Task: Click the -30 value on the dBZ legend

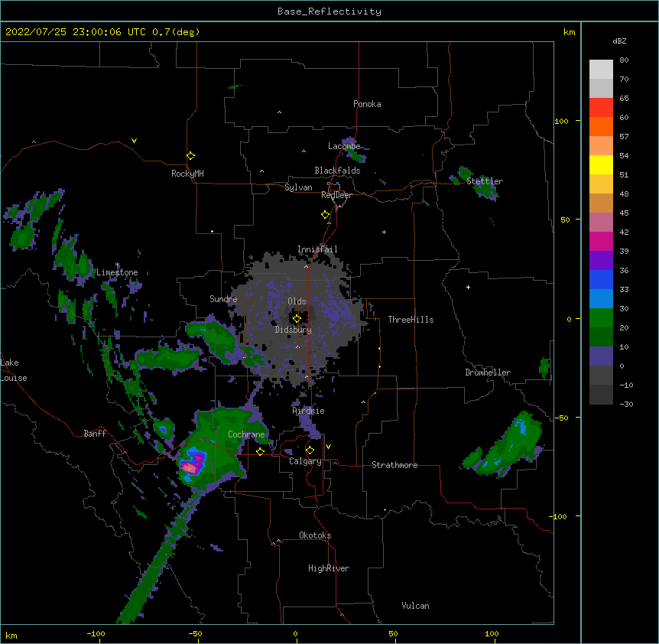Action: point(626,404)
